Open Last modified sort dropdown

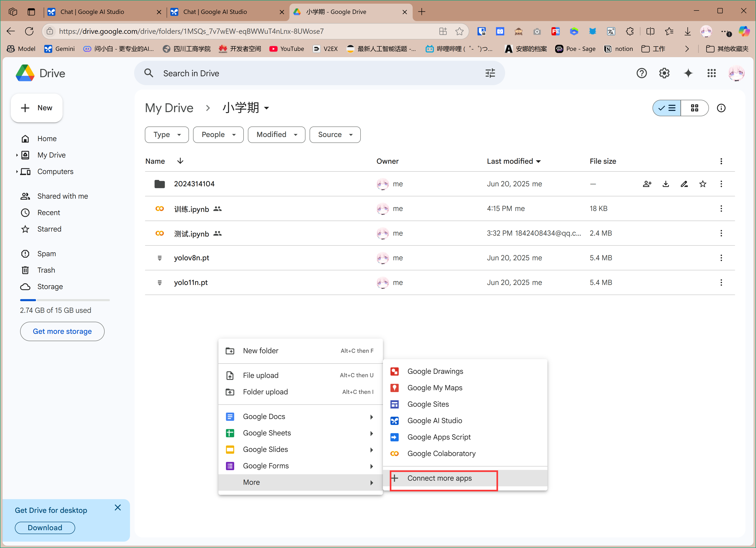514,161
